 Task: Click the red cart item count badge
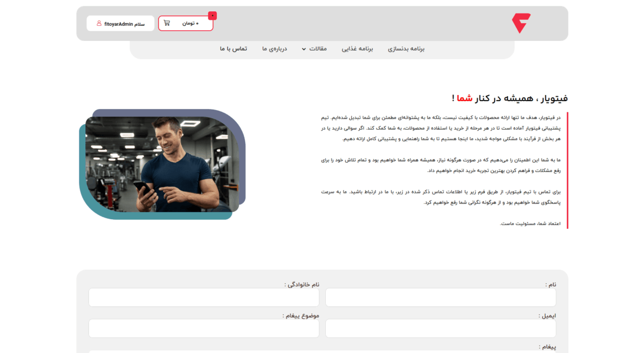pos(213,16)
